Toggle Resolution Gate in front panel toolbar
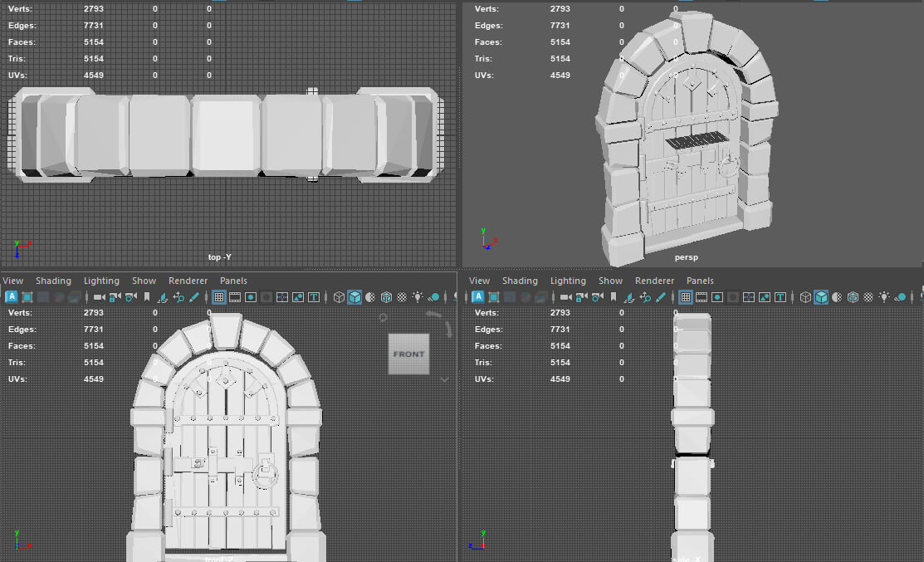924x562 pixels. pyautogui.click(x=251, y=297)
